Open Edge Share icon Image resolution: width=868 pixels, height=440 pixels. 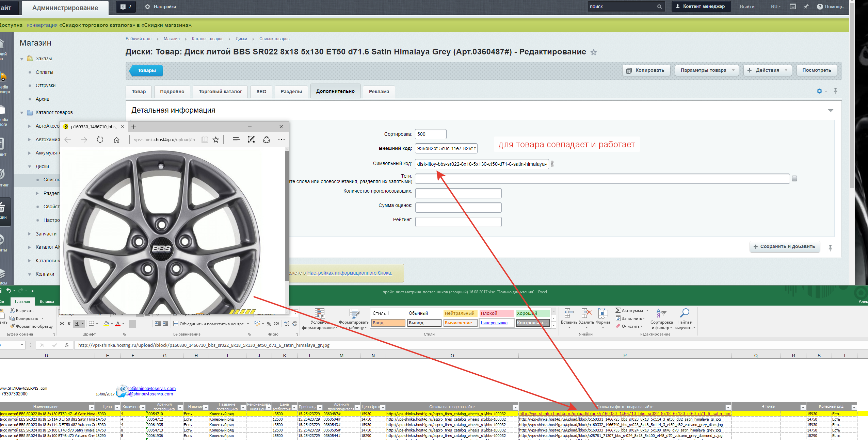pyautogui.click(x=267, y=140)
